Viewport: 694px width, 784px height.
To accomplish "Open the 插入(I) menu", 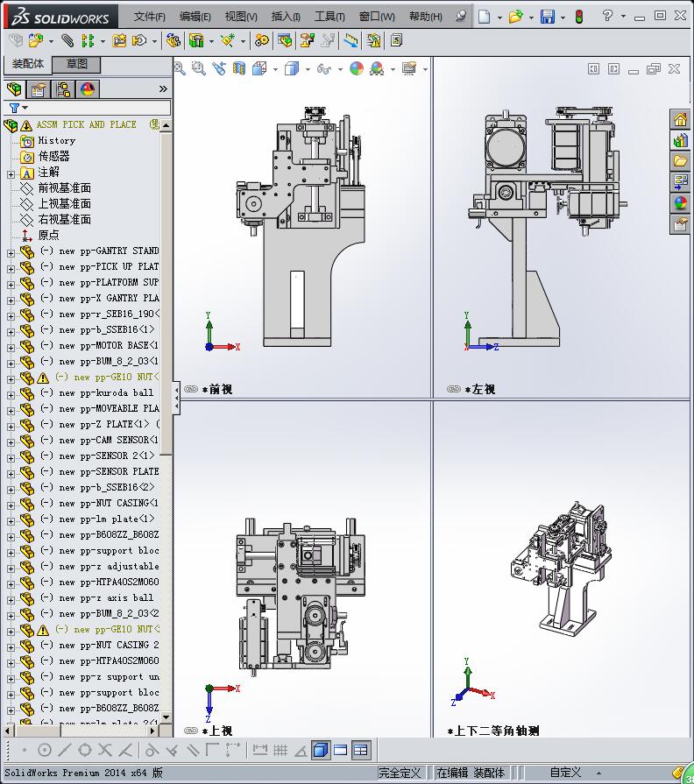I will 286,17.
